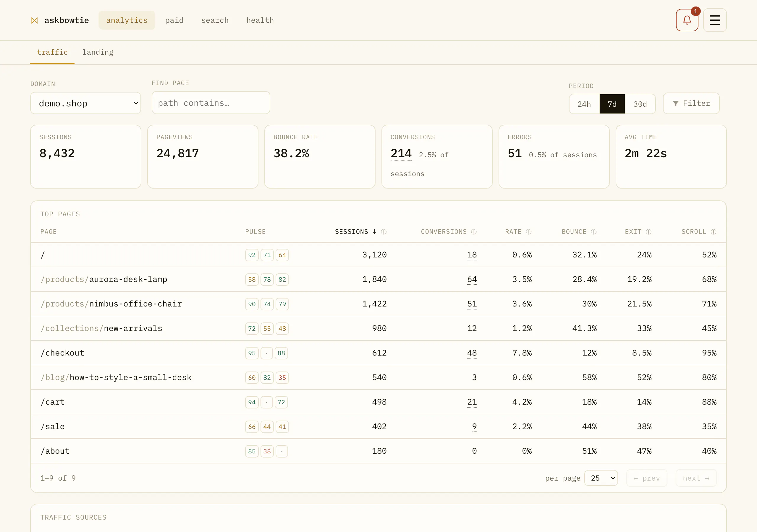This screenshot has width=757, height=532.
Task: Select the 7d period
Action: pos(612,104)
